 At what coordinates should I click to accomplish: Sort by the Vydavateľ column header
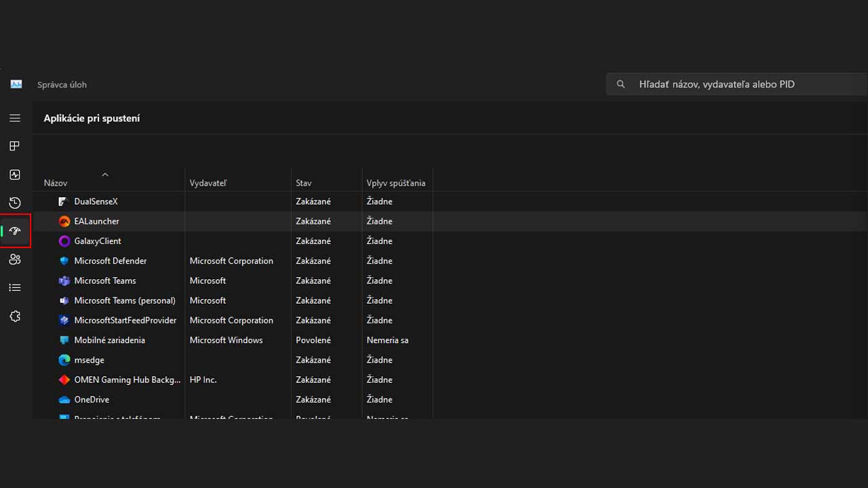click(x=208, y=183)
